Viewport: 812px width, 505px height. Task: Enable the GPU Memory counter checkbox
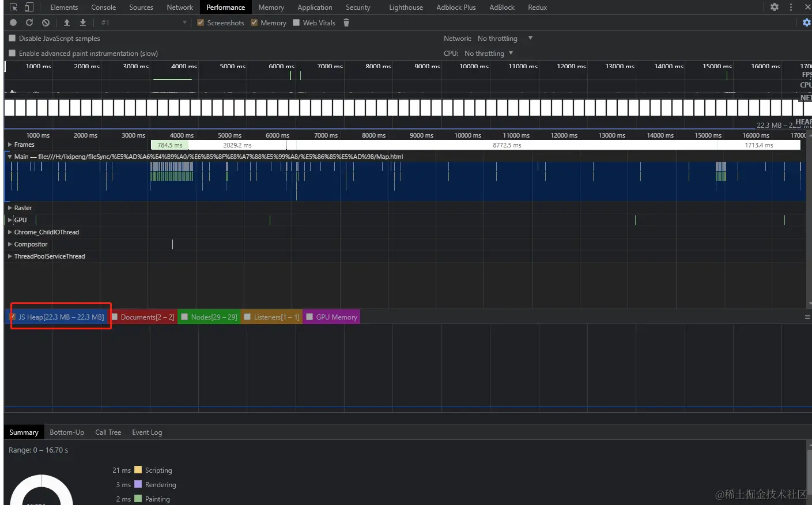[x=309, y=317]
